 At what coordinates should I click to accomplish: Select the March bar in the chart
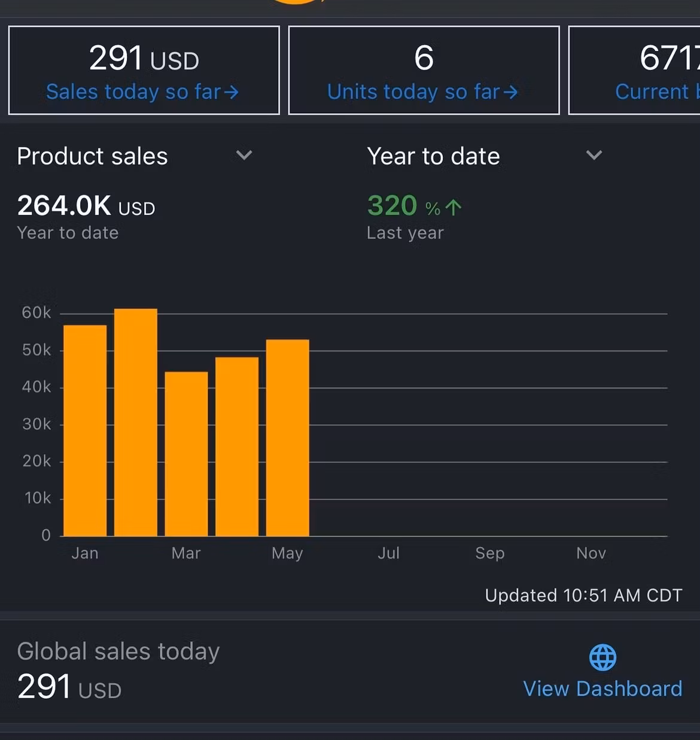tap(186, 453)
